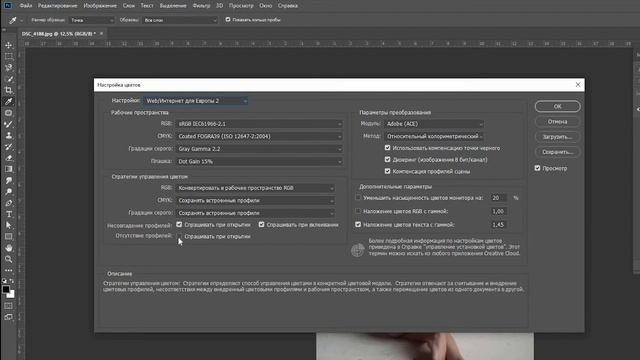Select the Gradient tool
640x360 pixels.
click(x=9, y=169)
